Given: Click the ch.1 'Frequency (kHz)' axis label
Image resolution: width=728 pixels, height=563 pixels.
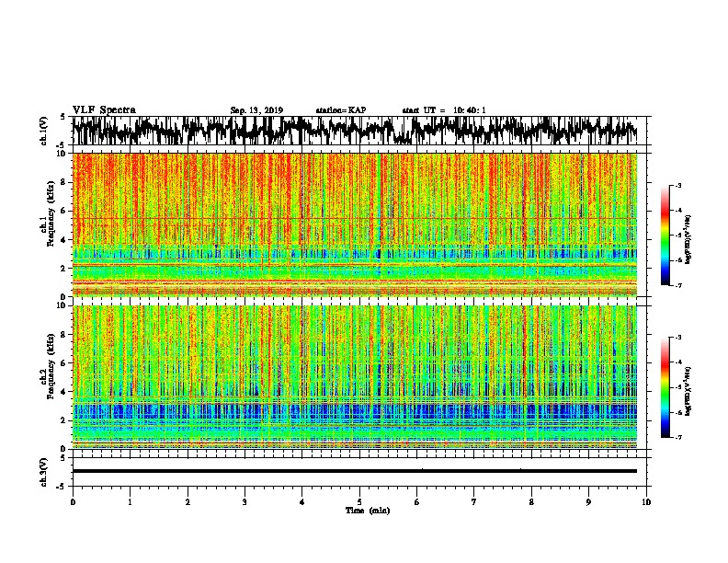Looking at the screenshot, I should pos(51,213).
